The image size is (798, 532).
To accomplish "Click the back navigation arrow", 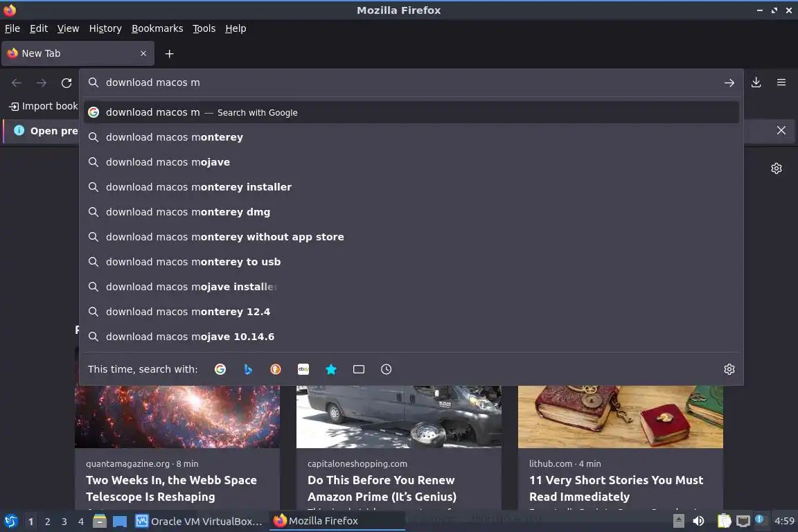I will click(17, 82).
